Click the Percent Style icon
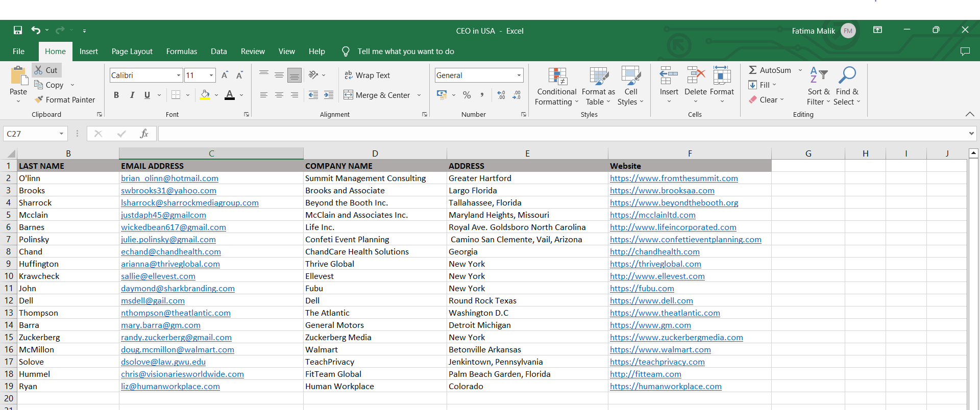The image size is (980, 410). tap(467, 95)
